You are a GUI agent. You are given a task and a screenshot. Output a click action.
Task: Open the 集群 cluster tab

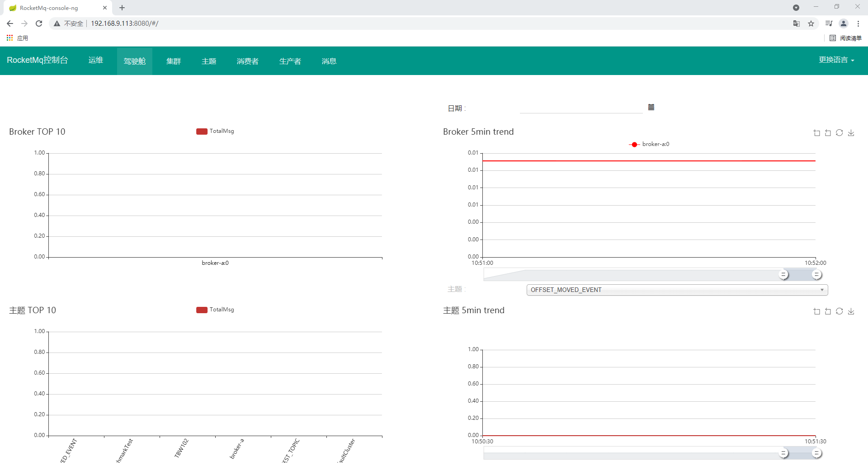click(x=174, y=61)
